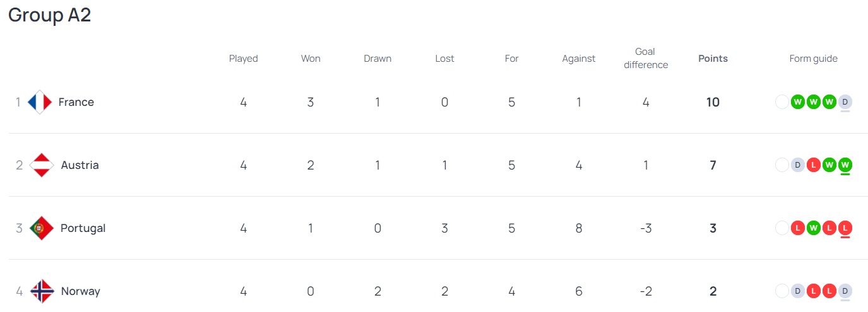Click the Points column header
Screen dimensions: 868x312
pyautogui.click(x=713, y=59)
